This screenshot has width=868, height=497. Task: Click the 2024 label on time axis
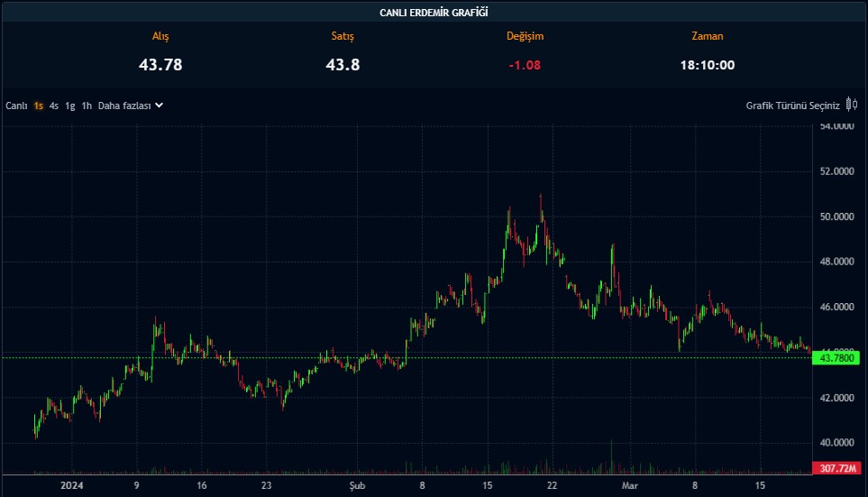click(x=70, y=485)
